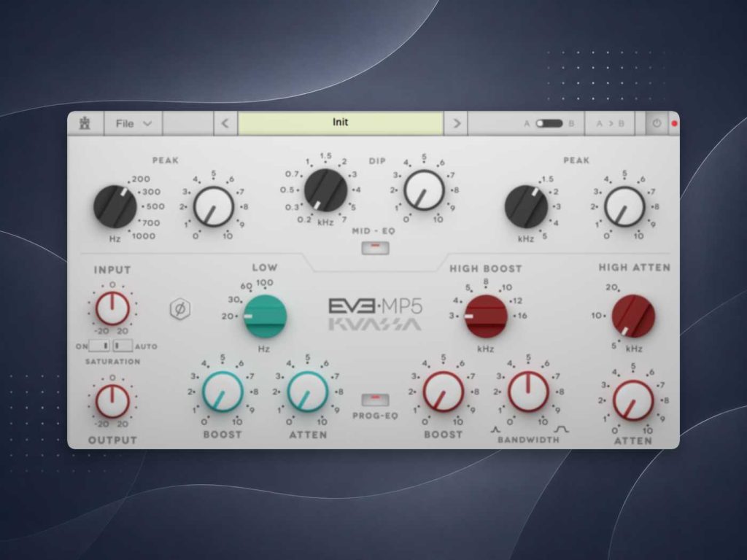Click the DIP kHz frequency selector knob
Image resolution: width=747 pixels, height=560 pixels.
click(326, 190)
